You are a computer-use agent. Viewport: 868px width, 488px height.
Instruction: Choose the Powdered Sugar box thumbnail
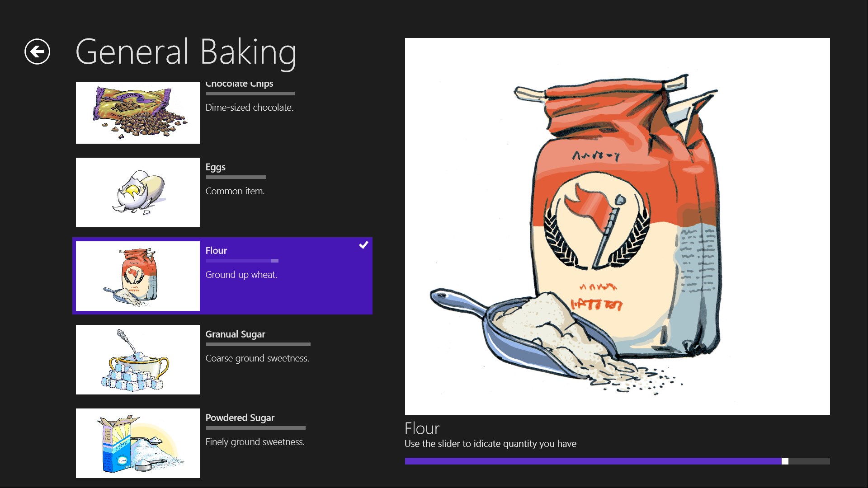point(137,443)
